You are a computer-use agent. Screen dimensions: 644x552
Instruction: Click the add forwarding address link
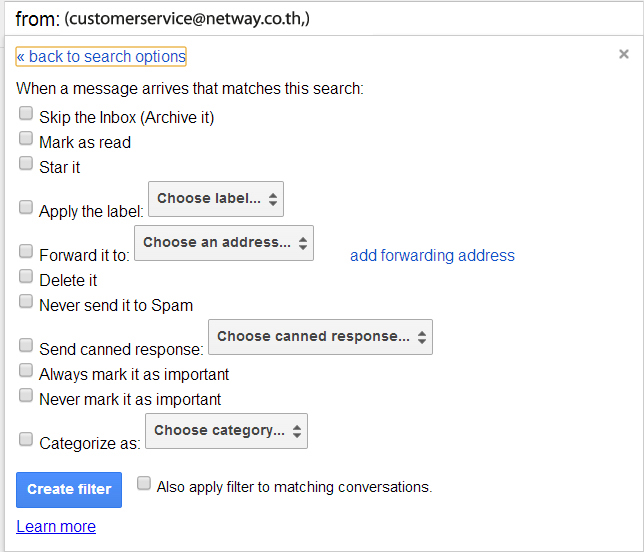click(x=432, y=256)
